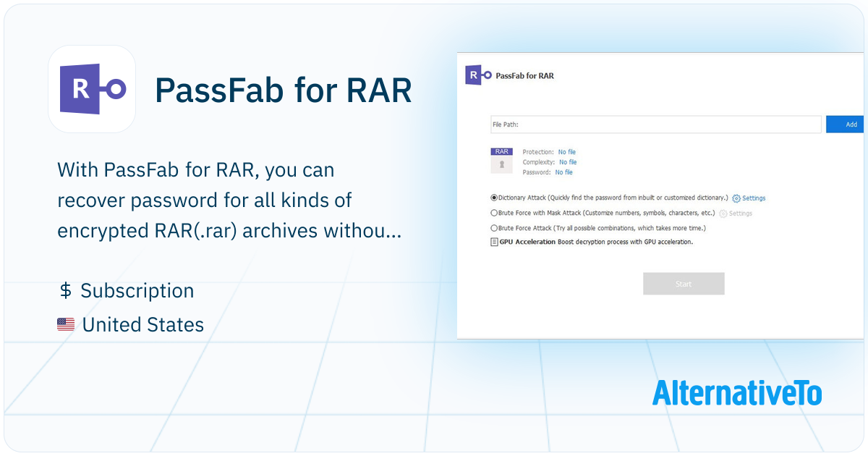Click the product description paragraph

pos(229,200)
